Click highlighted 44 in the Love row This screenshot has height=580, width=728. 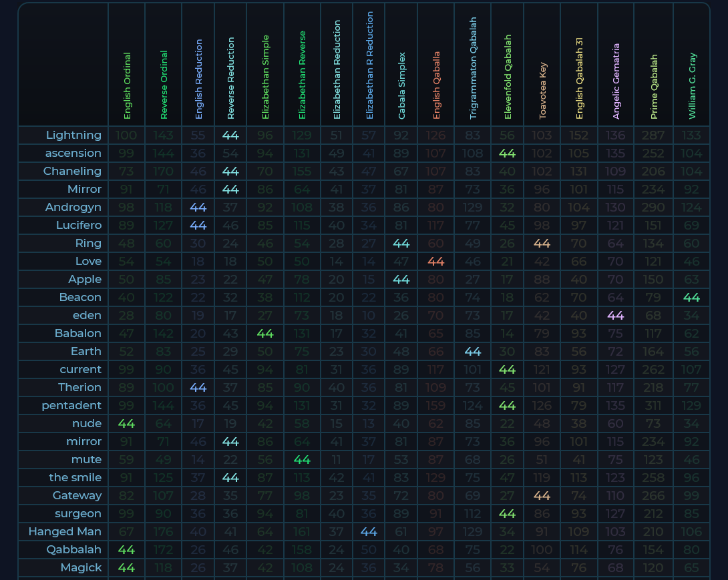pyautogui.click(x=436, y=262)
